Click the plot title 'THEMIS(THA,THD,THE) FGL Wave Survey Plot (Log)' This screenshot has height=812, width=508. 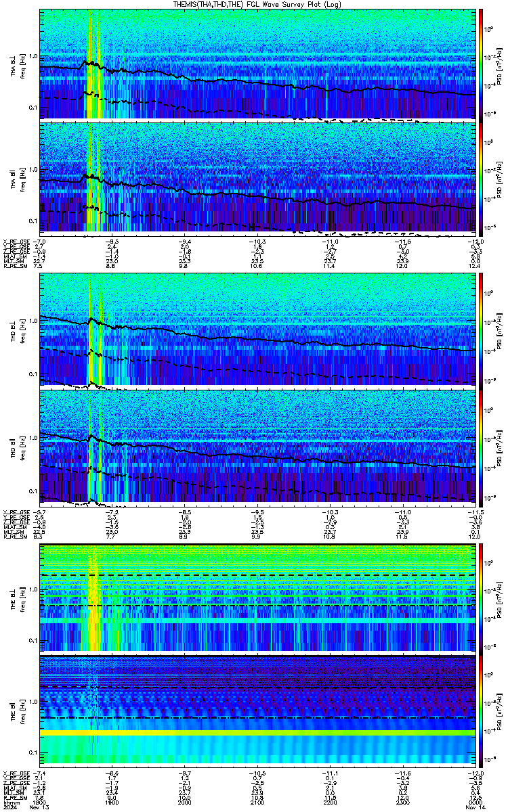click(258, 4)
